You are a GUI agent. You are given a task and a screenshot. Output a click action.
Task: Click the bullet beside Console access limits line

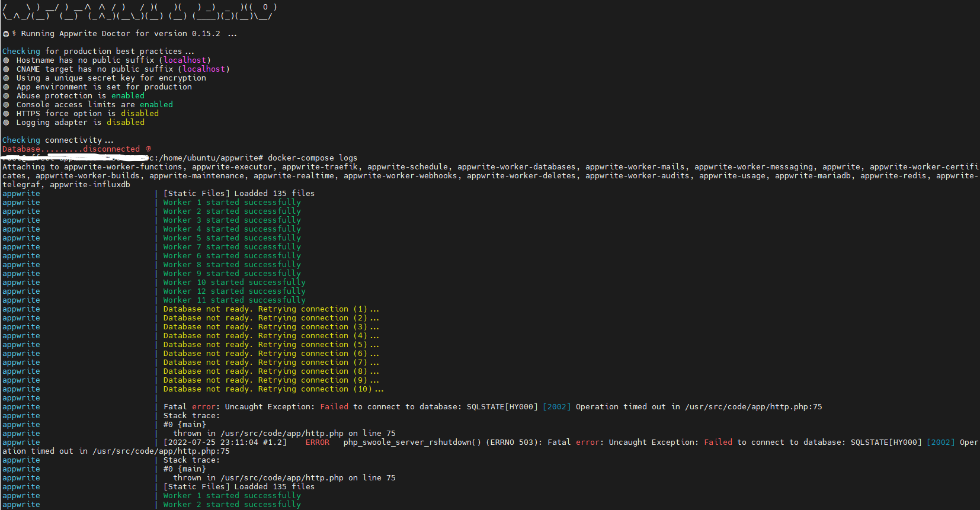click(6, 105)
